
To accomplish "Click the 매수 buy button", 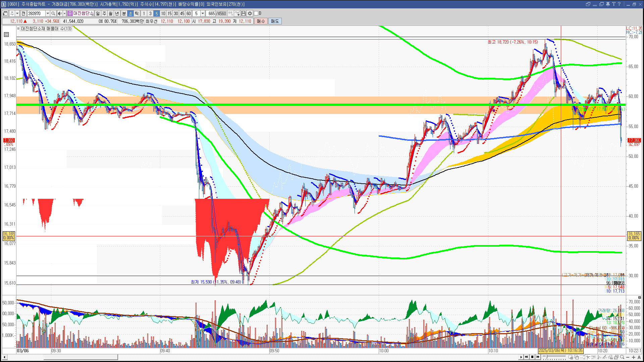I will tap(261, 21).
